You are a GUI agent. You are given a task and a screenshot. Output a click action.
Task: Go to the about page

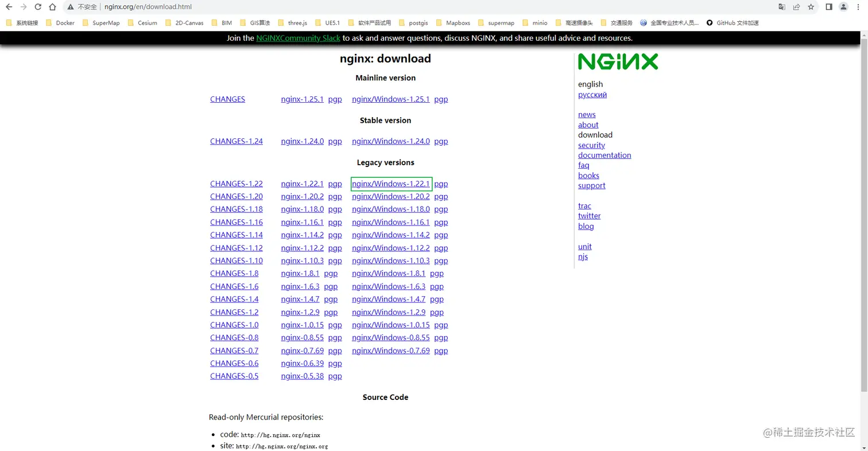tap(588, 125)
